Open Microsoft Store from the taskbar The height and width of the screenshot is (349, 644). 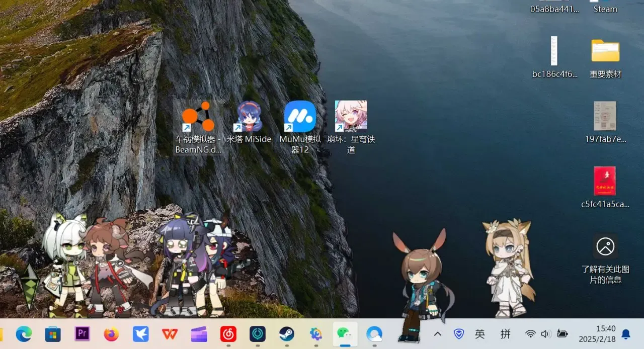coord(53,333)
